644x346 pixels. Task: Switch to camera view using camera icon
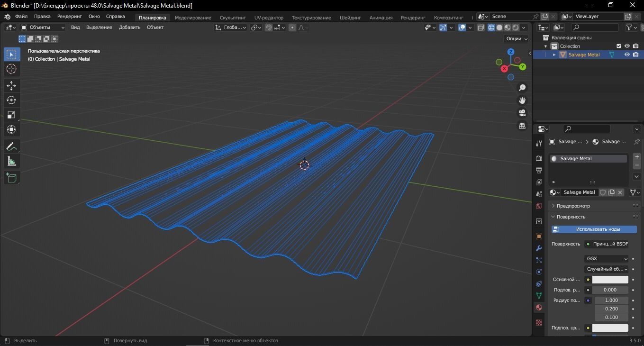click(522, 113)
